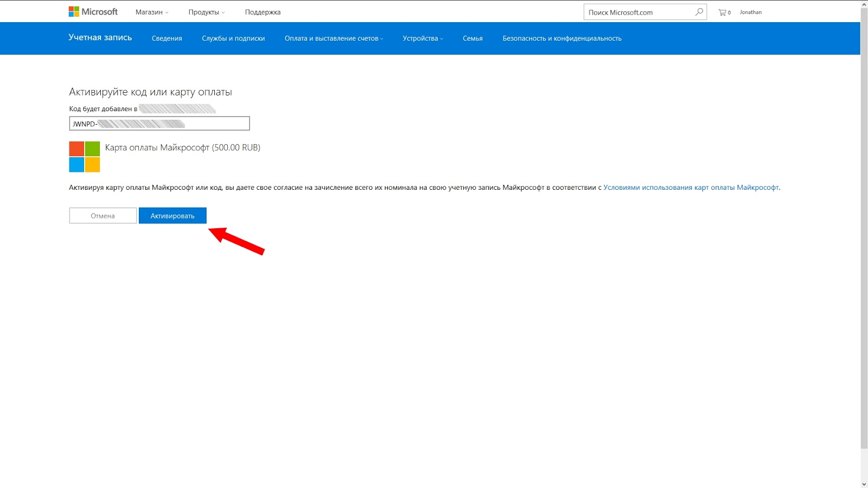Click the heading Активируйте код или карту оплаты
The image size is (868, 488).
(x=150, y=92)
